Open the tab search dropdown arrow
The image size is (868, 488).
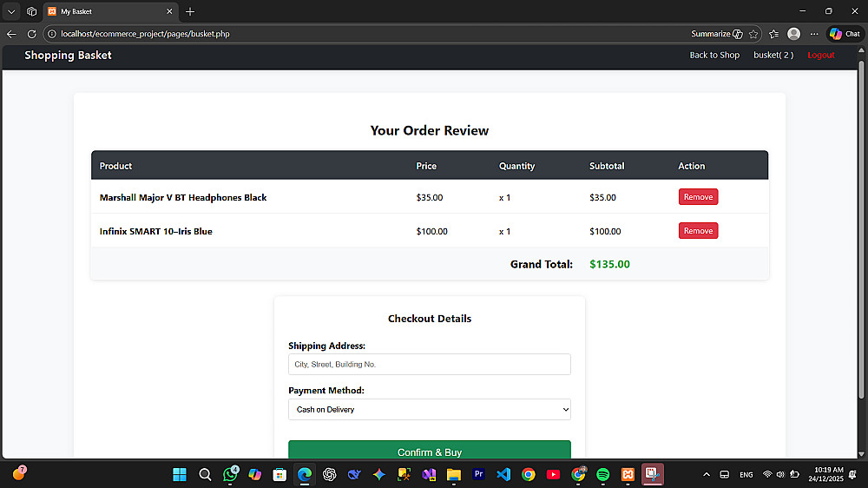tap(11, 11)
